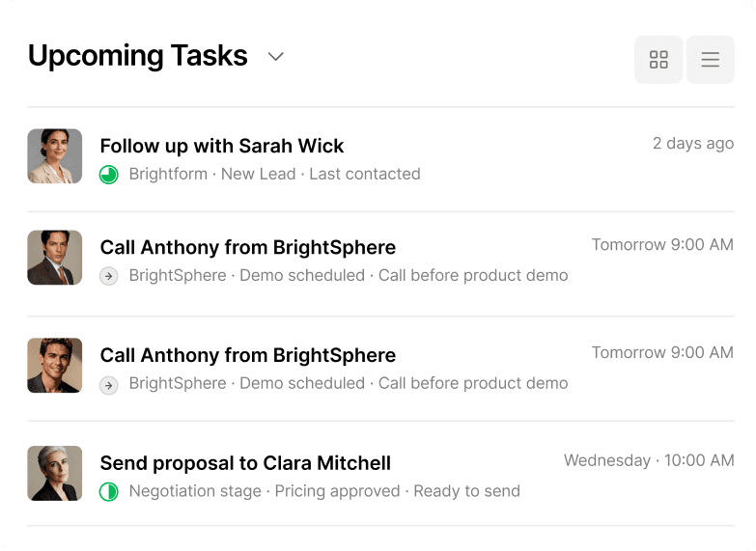The height and width of the screenshot is (551, 756).
Task: Open the Send proposal to Clara Mitchell task
Action: click(245, 463)
